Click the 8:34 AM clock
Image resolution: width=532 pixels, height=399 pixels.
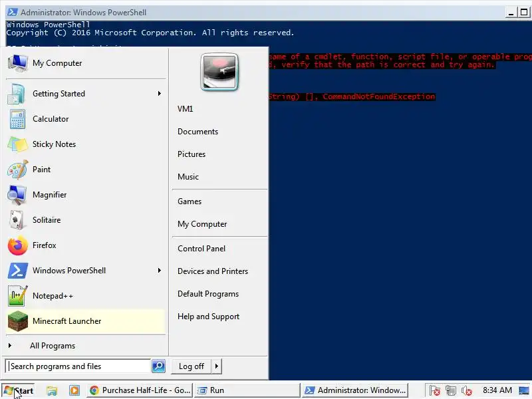pos(497,390)
